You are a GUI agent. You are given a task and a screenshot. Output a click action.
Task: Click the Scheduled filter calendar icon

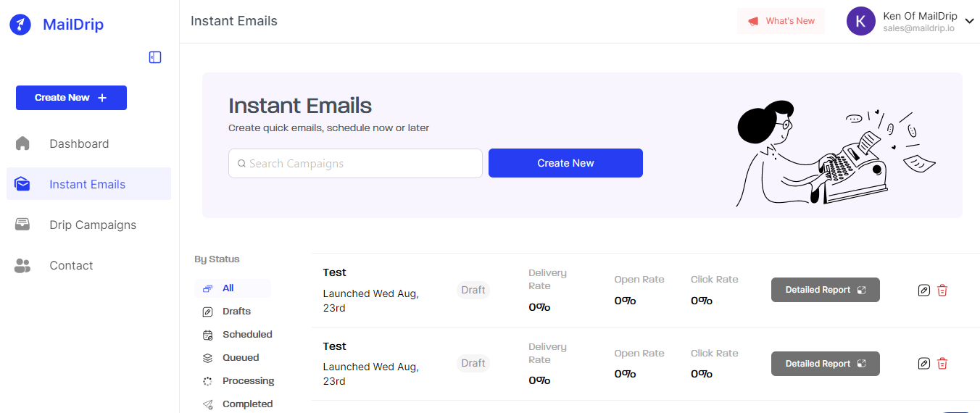click(208, 335)
